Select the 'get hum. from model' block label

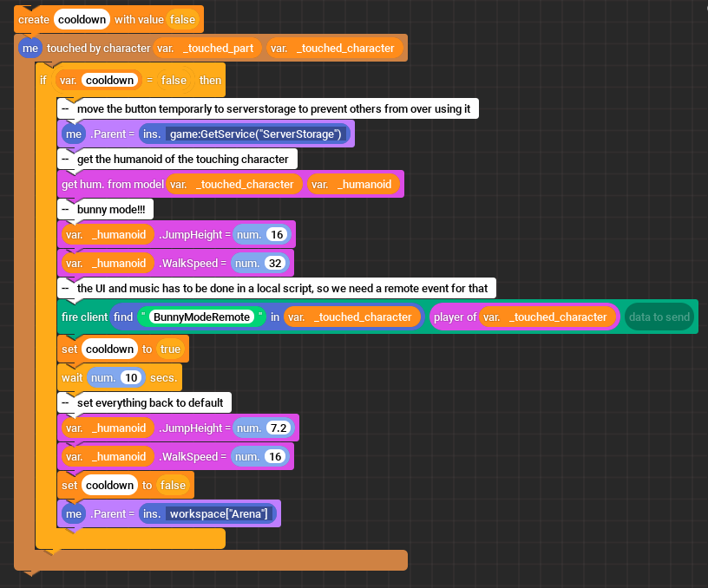113,184
